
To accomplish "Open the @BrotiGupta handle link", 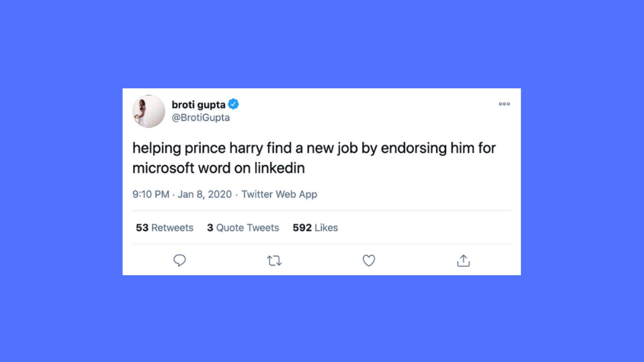I will pos(201,117).
